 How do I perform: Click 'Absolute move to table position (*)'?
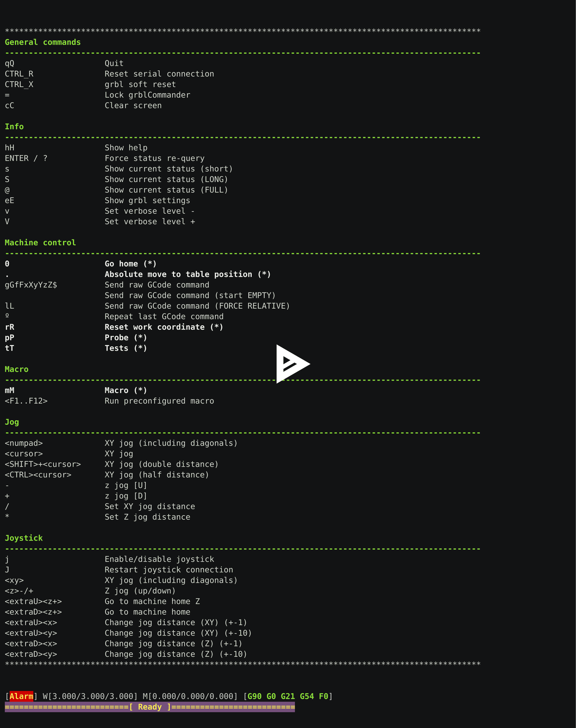pyautogui.click(x=188, y=274)
